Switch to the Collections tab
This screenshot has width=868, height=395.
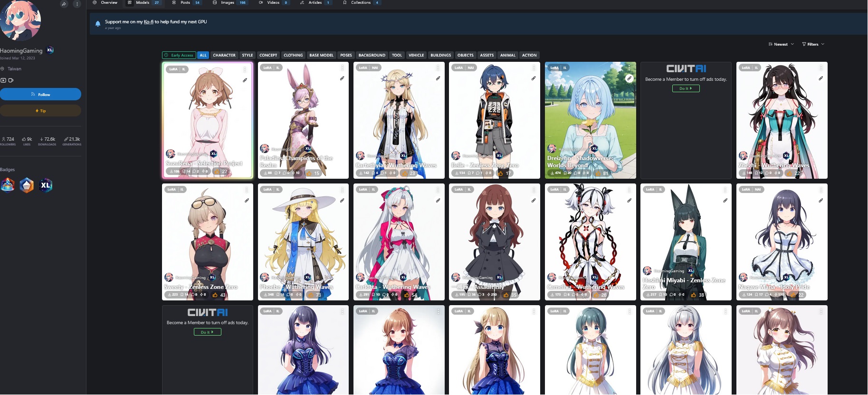click(x=361, y=3)
